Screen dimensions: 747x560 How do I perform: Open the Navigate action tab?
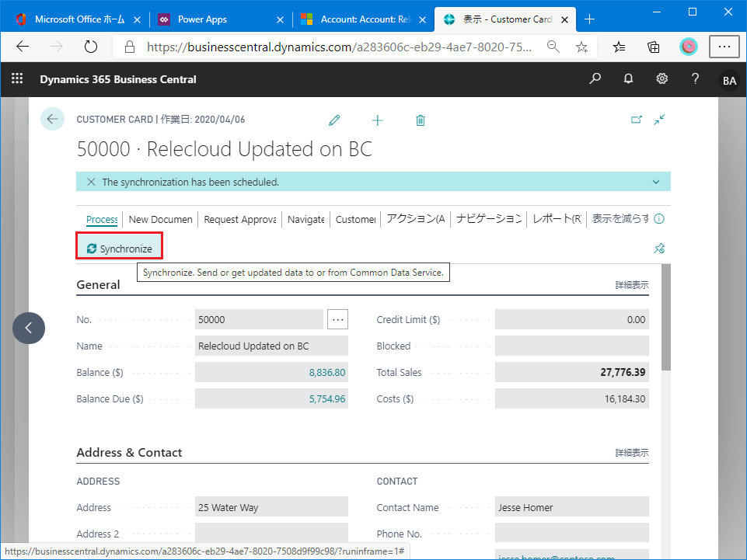(x=305, y=219)
